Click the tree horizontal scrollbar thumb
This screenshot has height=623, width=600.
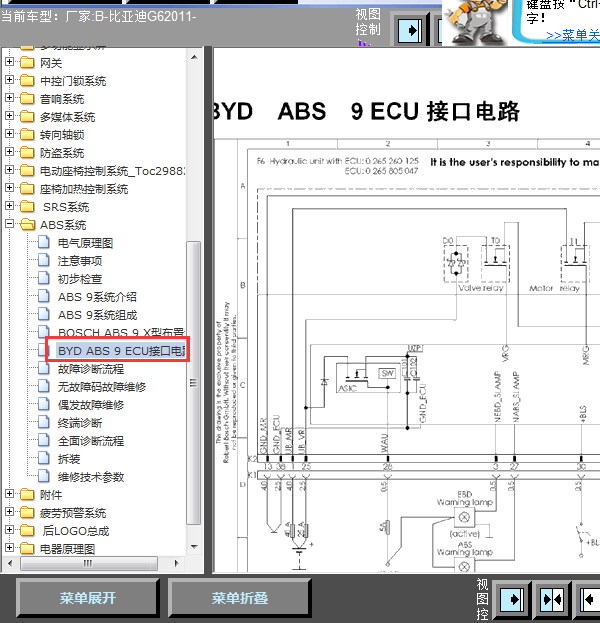88,563
